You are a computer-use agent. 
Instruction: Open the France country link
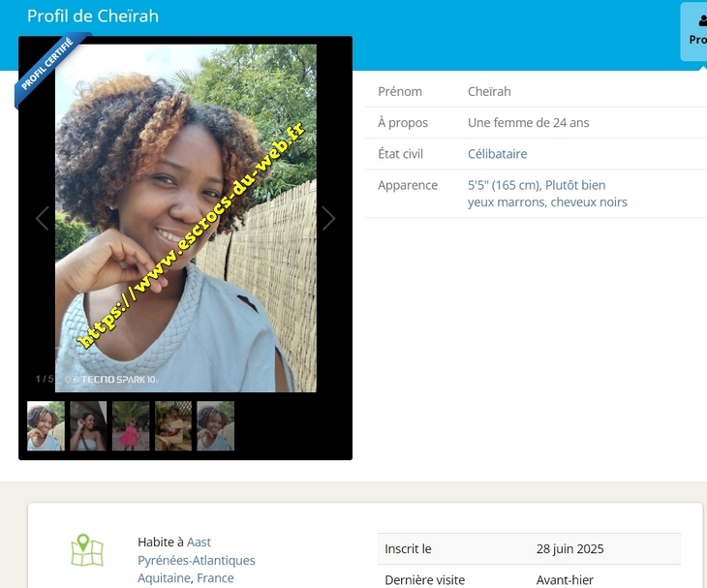[x=216, y=578]
